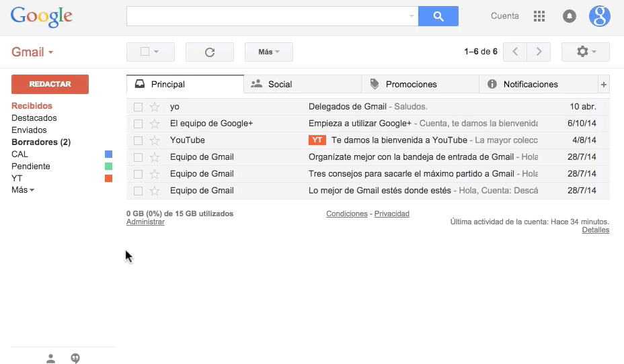
Task: Click the refresh mail button
Action: 210,52
